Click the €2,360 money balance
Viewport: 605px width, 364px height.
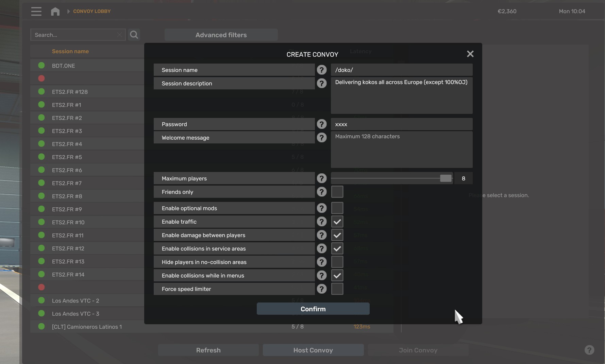click(x=507, y=11)
